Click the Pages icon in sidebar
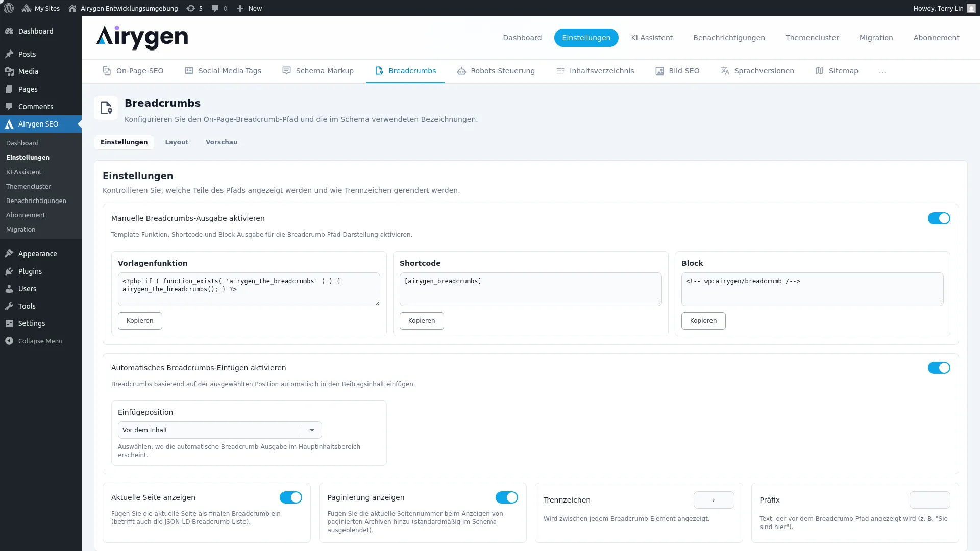This screenshot has height=551, width=980. click(9, 89)
